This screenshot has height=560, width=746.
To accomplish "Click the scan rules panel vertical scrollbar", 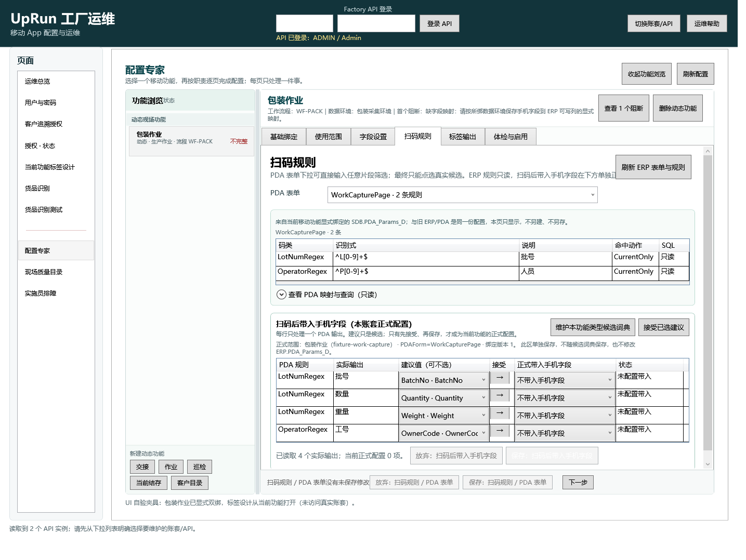I will coord(708,306).
